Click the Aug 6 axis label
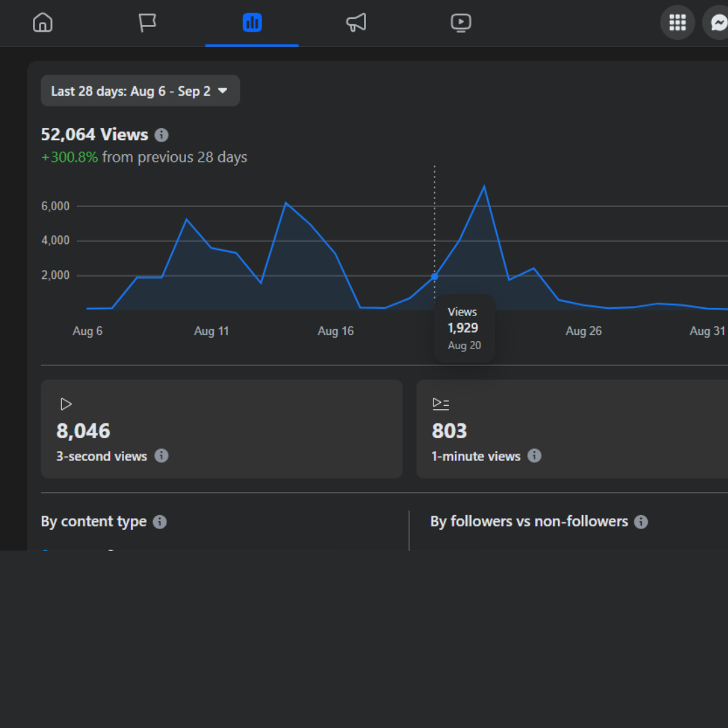Viewport: 728px width, 728px height. (87, 331)
